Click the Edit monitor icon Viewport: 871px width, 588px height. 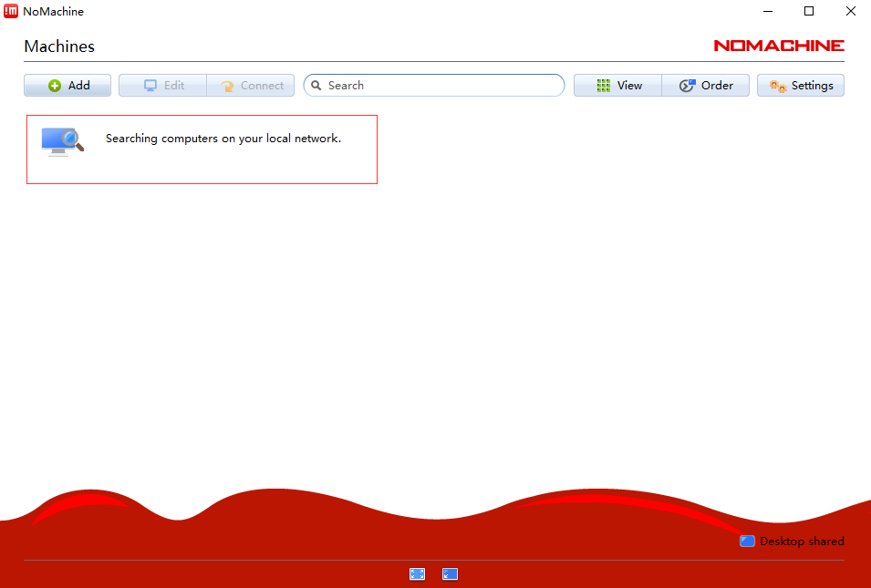(150, 86)
